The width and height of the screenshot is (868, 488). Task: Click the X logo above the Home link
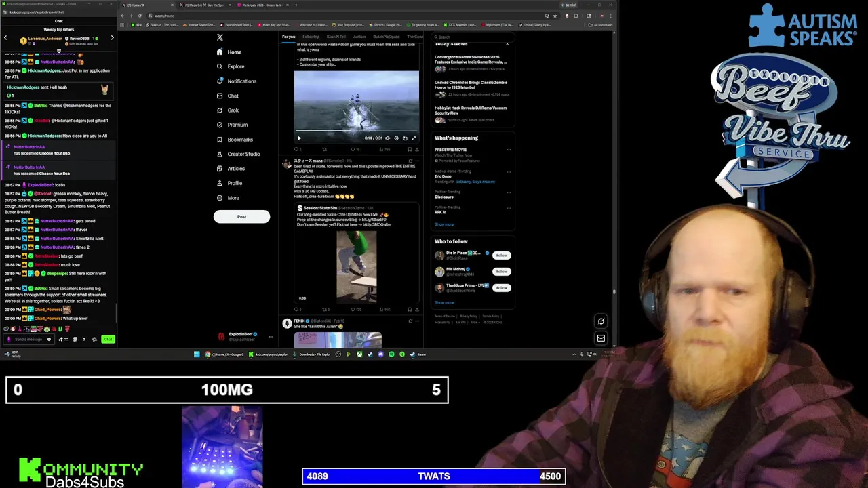point(220,37)
